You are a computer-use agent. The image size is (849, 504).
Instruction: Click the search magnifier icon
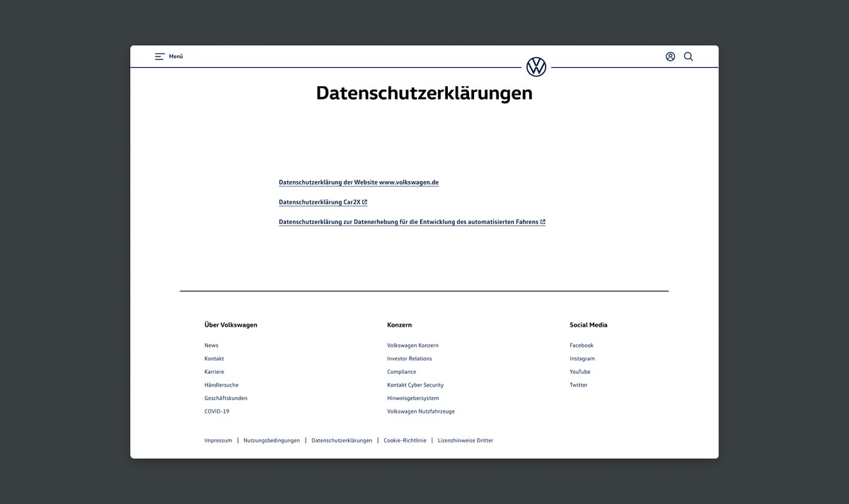[x=688, y=56]
